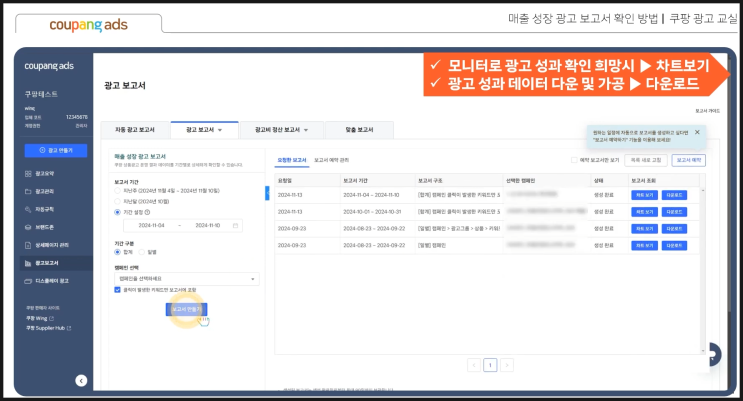Image resolution: width=743 pixels, height=401 pixels.
Task: View chart for 캠페인 > 광고그룹 daily report
Action: (644, 228)
